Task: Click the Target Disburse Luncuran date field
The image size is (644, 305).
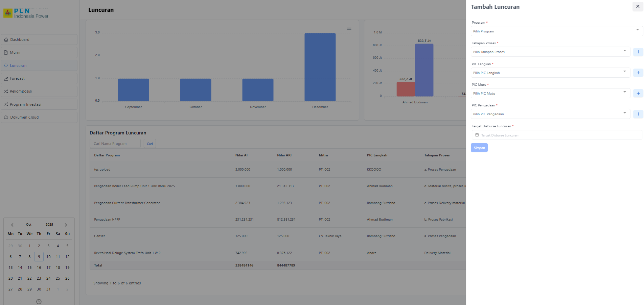Action: [556, 135]
